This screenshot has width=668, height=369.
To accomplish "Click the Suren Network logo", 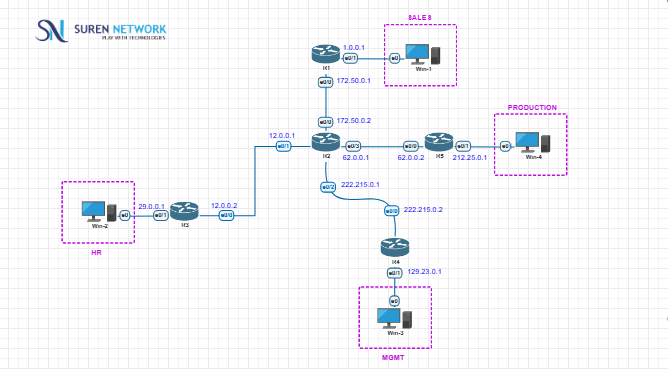I will coord(101,31).
